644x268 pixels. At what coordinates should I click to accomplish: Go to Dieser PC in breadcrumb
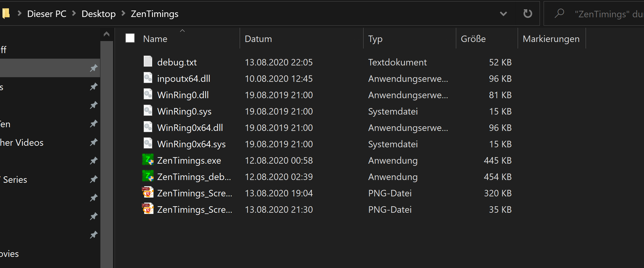click(x=47, y=14)
